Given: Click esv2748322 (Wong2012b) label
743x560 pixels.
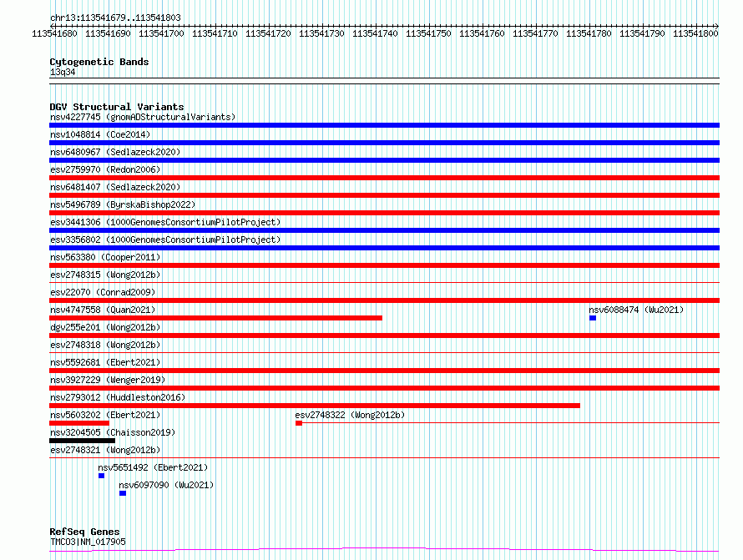Looking at the screenshot, I should coord(350,415).
